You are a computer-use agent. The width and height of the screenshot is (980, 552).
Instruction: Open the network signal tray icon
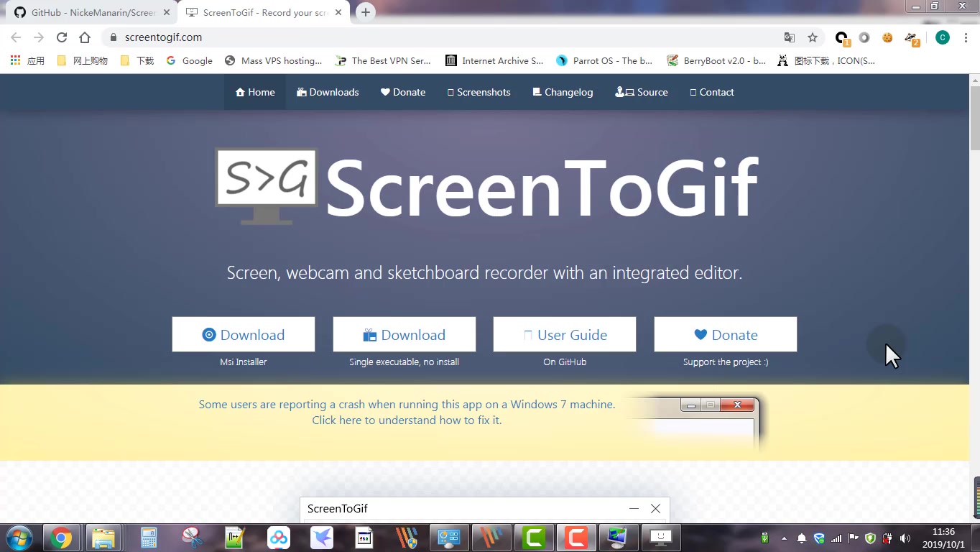click(836, 538)
